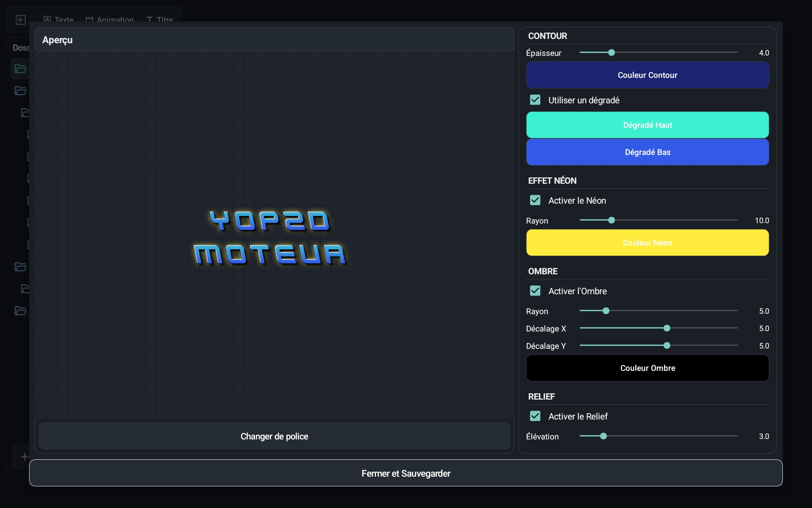The width and height of the screenshot is (812, 508).
Task: Click the OMBRE section heading
Action: pyautogui.click(x=543, y=271)
